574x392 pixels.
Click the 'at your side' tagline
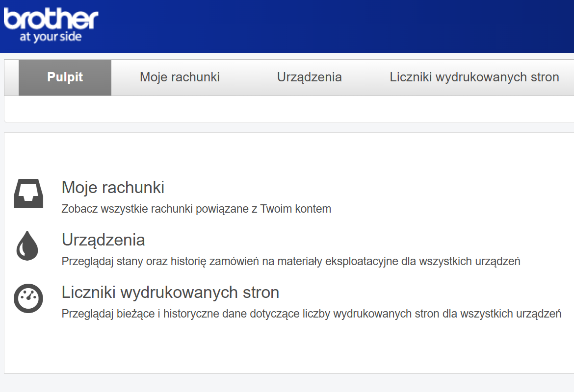tap(51, 37)
